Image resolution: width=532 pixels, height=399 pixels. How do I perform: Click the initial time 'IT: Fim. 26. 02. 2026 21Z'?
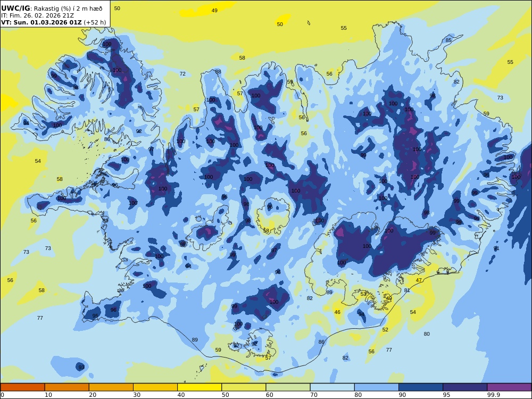[37, 15]
